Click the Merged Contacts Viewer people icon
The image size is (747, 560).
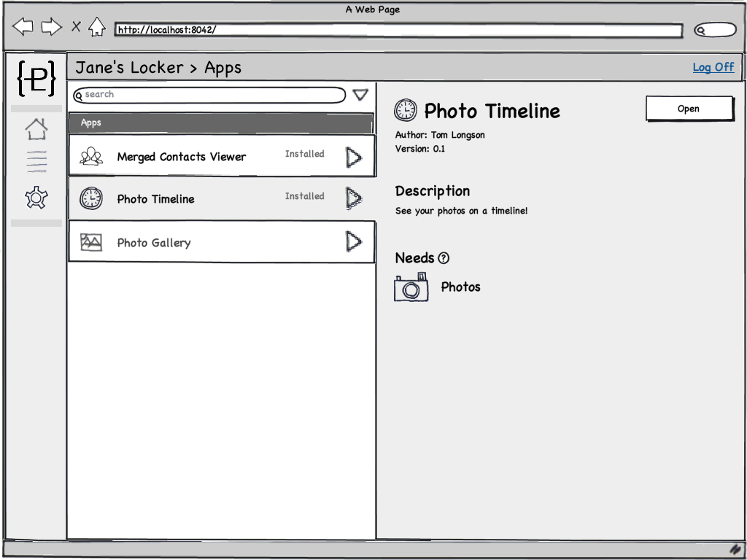click(x=91, y=156)
